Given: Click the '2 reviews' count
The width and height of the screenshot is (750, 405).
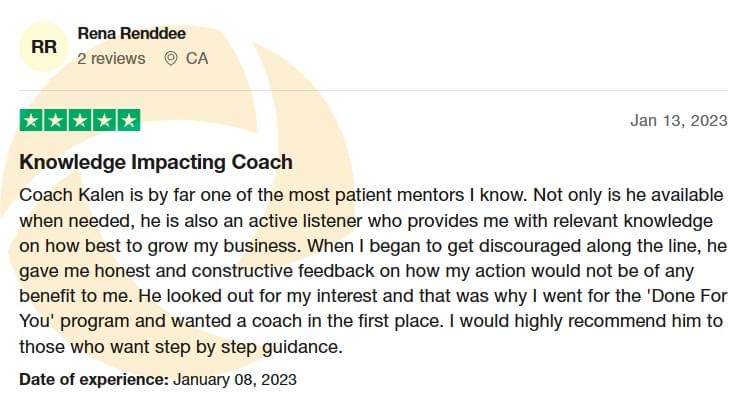Looking at the screenshot, I should click(111, 58).
